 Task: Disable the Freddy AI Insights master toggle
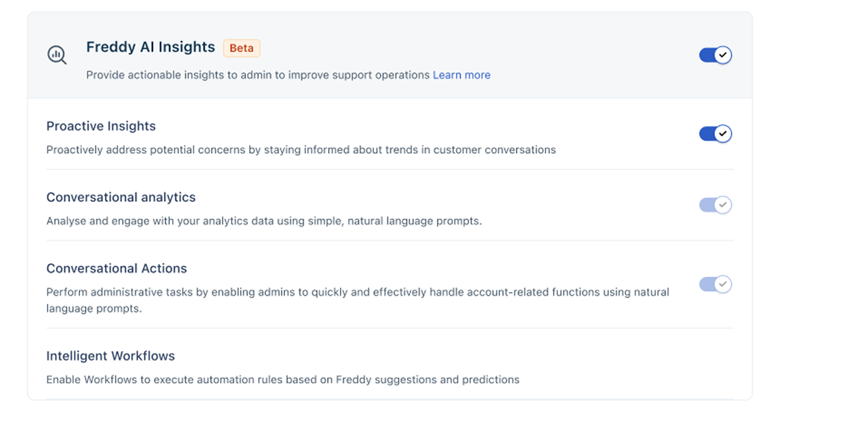click(x=715, y=55)
